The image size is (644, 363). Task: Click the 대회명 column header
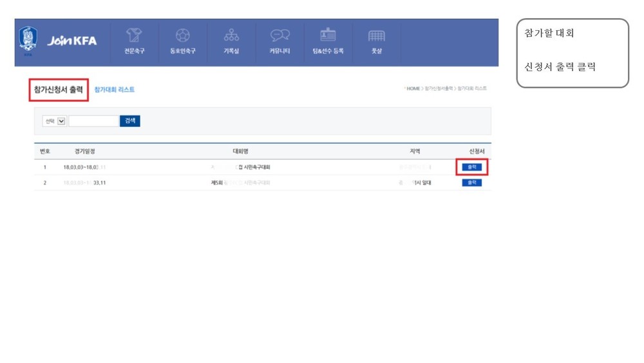pyautogui.click(x=240, y=152)
